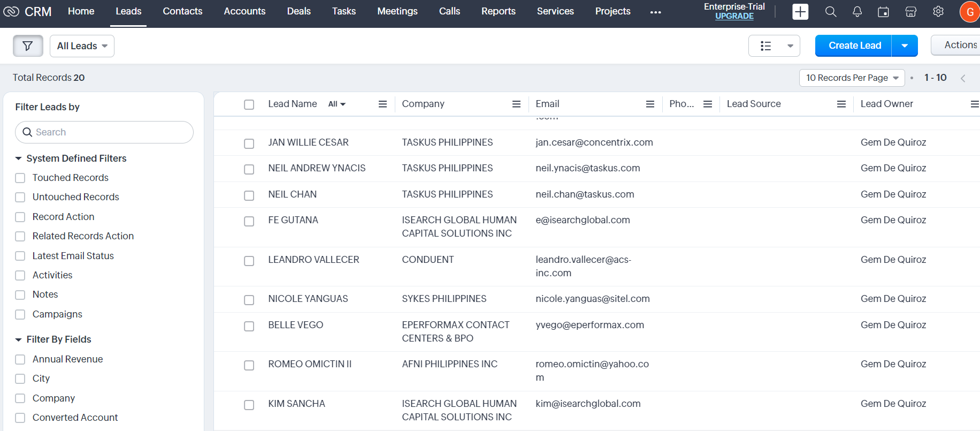Viewport: 980px width, 431px height.
Task: Open Actions dropdown button
Action: pyautogui.click(x=956, y=46)
